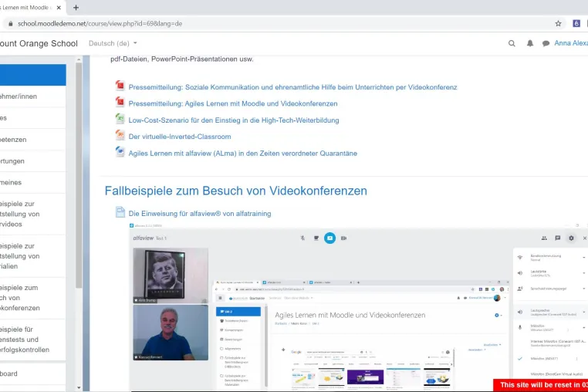588x392 pixels.
Task: Open the Deutsch (de) language dropdown
Action: click(x=113, y=43)
